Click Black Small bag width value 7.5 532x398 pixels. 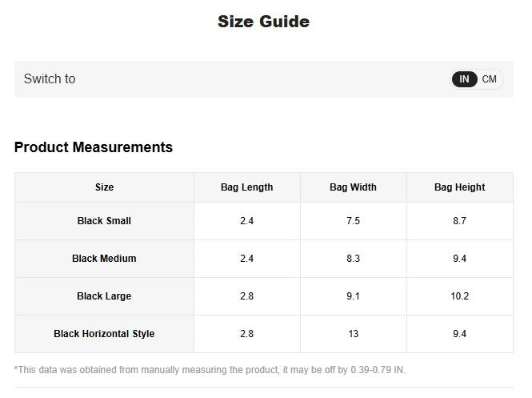353,221
